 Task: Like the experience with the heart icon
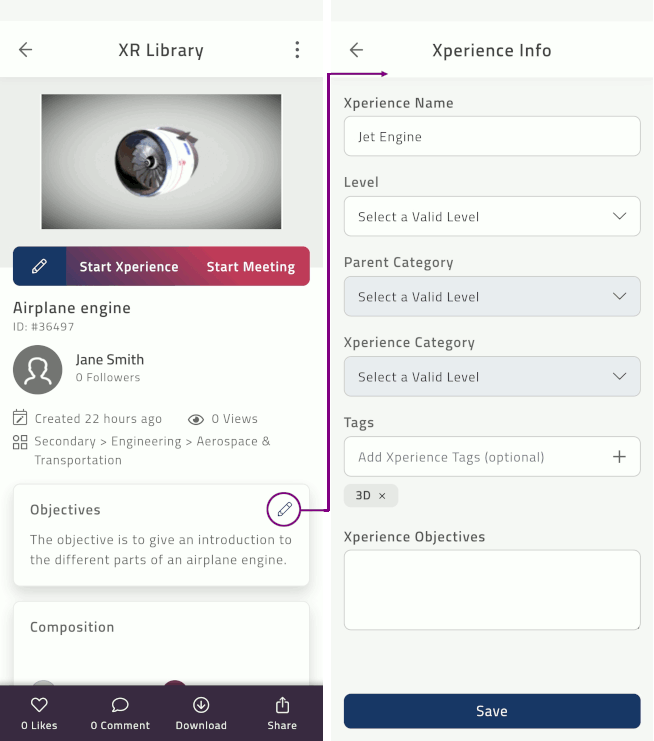click(x=39, y=713)
